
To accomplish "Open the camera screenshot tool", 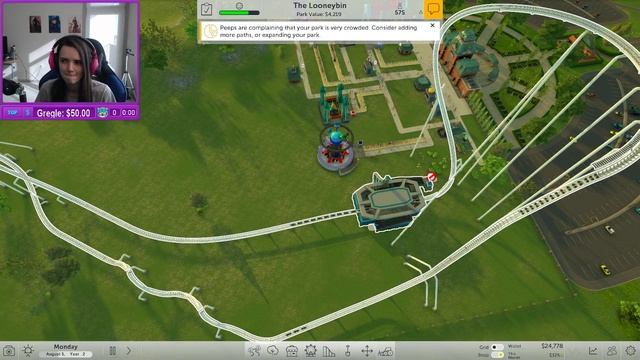I will (9, 351).
